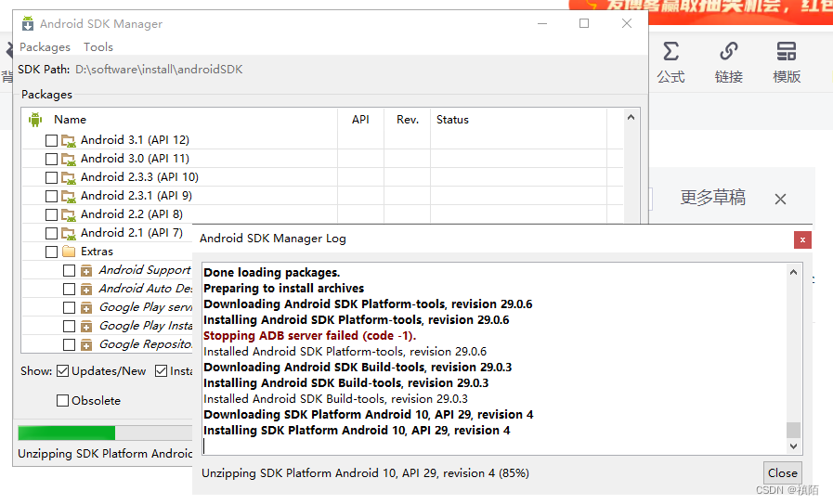Close the Android SDK Manager window
Screen dimensions: 833x504
(x=627, y=23)
